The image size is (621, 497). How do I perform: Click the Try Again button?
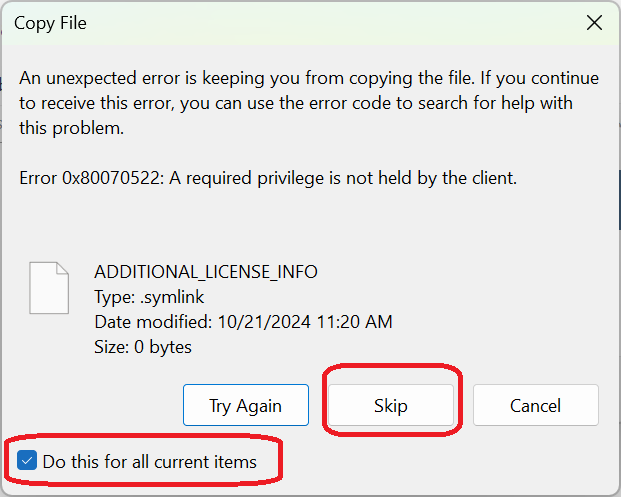click(x=245, y=405)
